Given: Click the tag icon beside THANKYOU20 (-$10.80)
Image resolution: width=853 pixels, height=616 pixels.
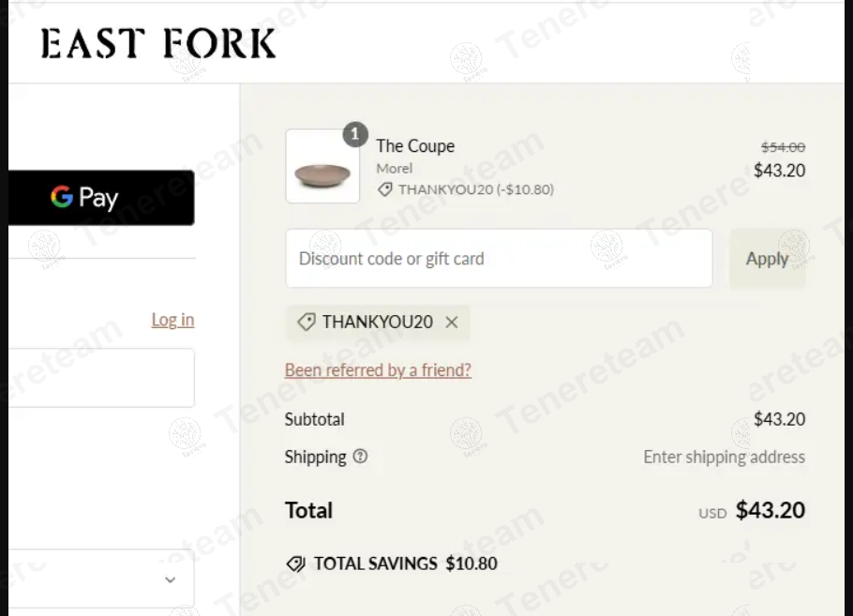Looking at the screenshot, I should click(384, 189).
